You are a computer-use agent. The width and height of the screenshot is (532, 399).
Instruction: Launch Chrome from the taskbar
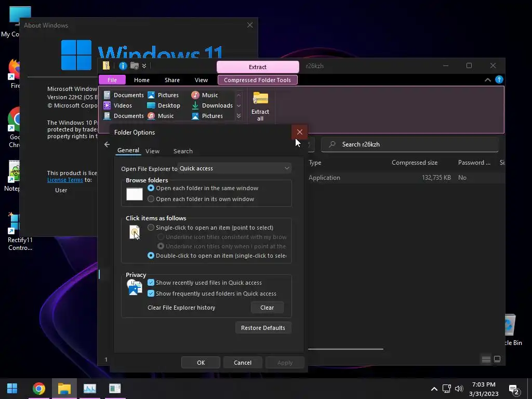coord(38,389)
